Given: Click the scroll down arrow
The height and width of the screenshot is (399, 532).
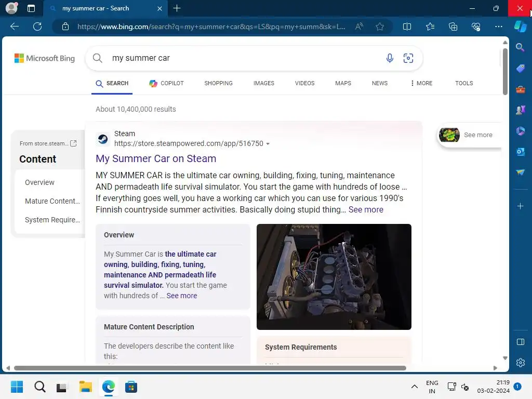Looking at the screenshot, I should [x=505, y=358].
